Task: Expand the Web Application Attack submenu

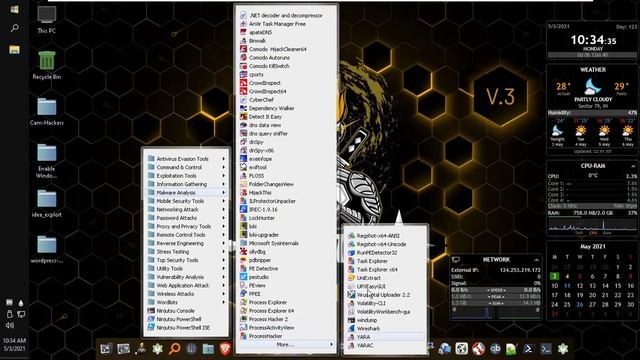Action: tap(187, 286)
